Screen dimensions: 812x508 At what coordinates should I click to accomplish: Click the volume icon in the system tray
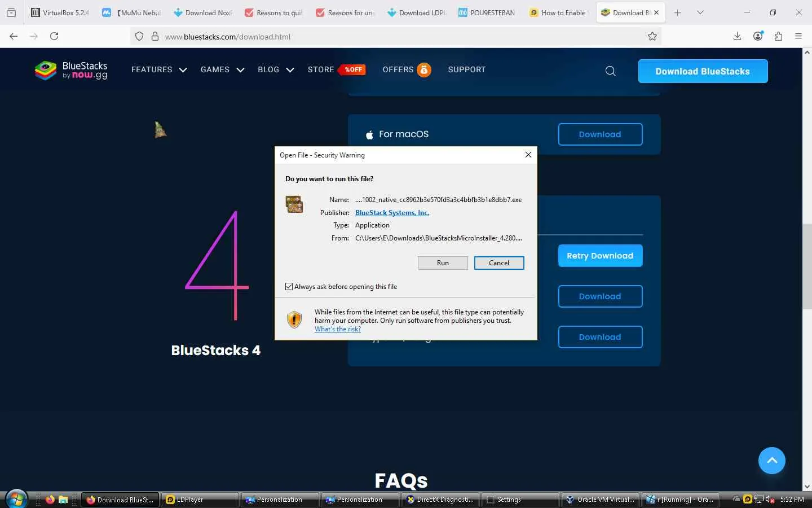pyautogui.click(x=769, y=500)
